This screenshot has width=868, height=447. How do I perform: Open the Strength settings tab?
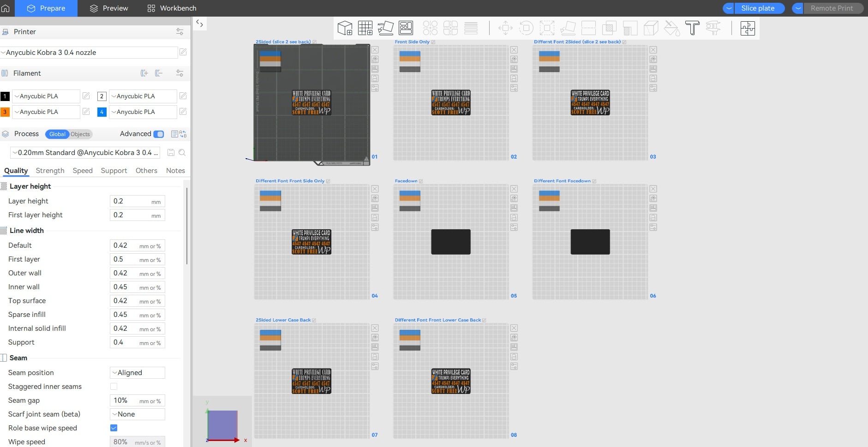tap(50, 171)
